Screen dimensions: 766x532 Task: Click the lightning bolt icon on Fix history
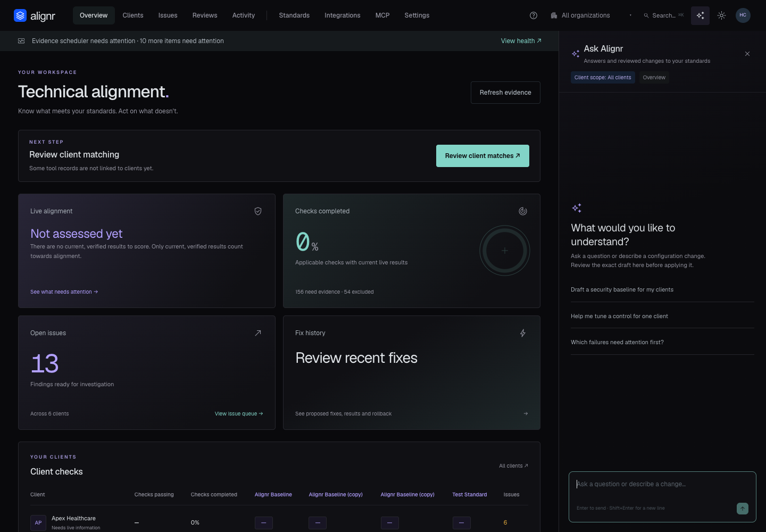(x=523, y=333)
